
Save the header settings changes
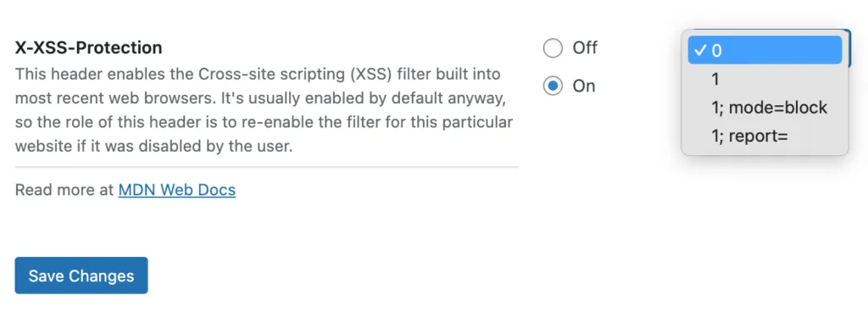81,276
